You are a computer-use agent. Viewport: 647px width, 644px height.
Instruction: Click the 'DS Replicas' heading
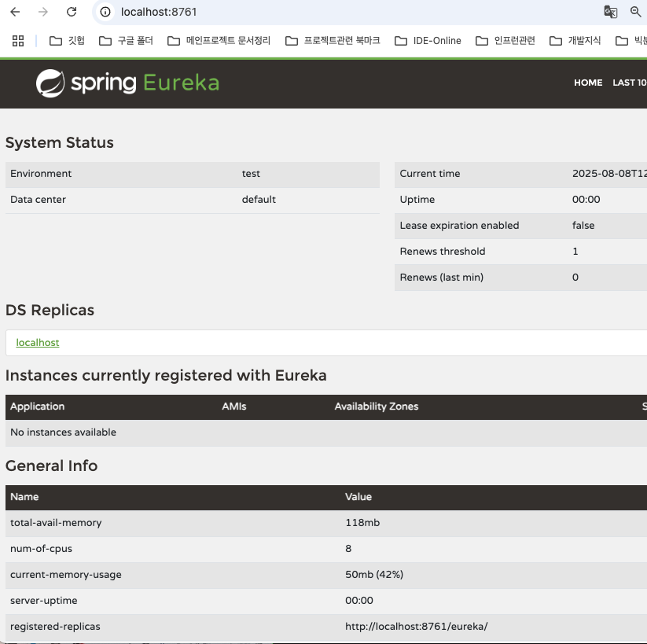point(50,311)
